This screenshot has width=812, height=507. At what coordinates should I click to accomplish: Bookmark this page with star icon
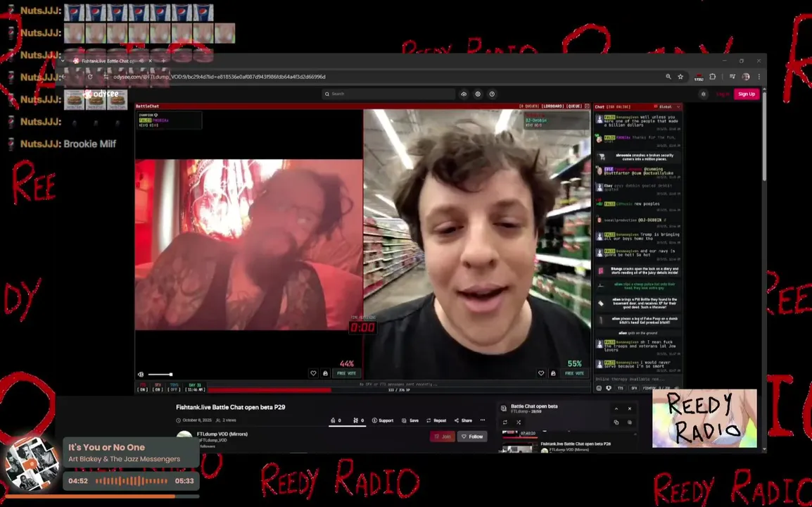click(680, 77)
